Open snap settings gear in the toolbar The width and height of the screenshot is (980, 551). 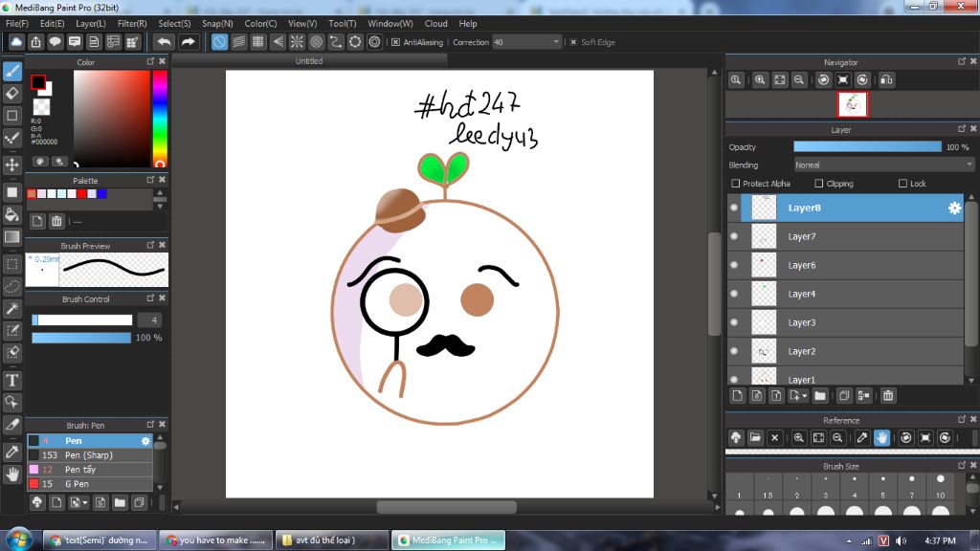[374, 42]
